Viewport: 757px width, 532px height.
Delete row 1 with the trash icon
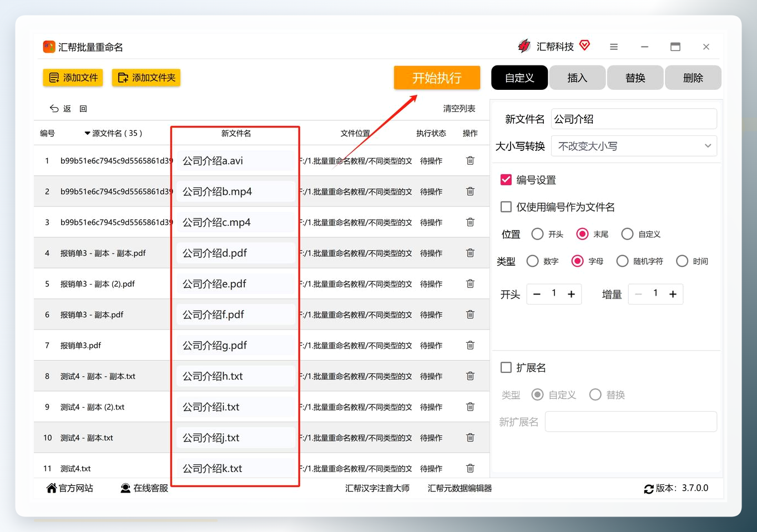click(x=470, y=161)
